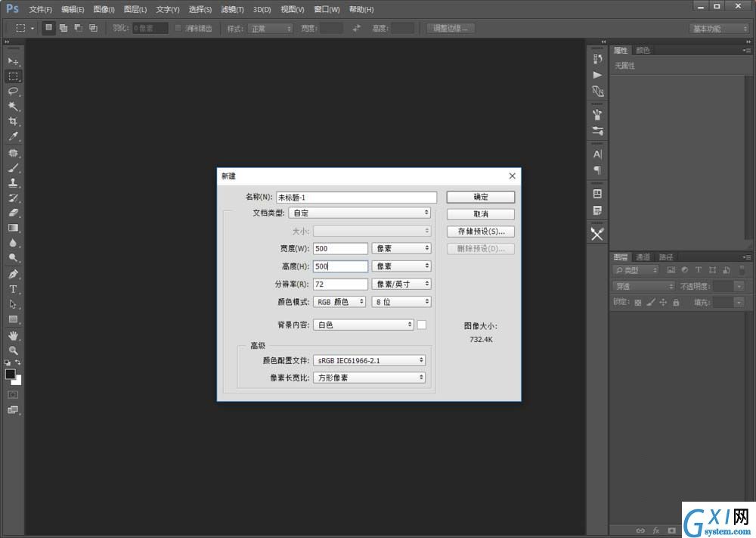Select the Zoom tool
This screenshot has width=756, height=538.
13,350
